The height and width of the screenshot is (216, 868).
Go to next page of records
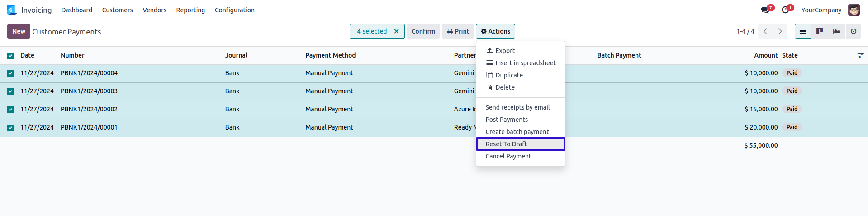[780, 31]
